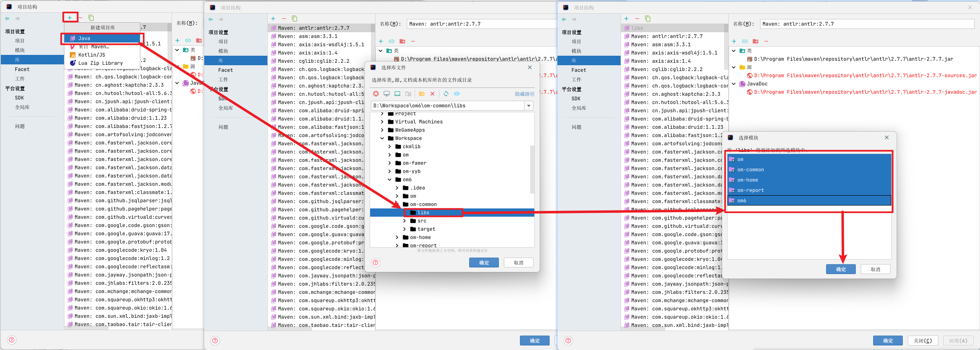
Task: Click the red folder-plus icon in right window
Action: pos(756,41)
